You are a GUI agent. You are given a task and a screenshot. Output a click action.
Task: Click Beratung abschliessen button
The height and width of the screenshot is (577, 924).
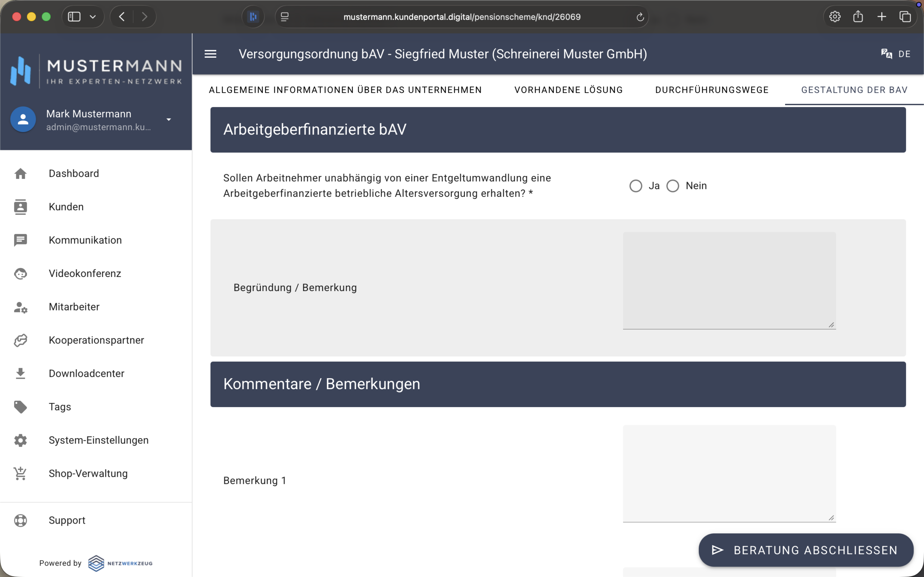click(x=806, y=550)
